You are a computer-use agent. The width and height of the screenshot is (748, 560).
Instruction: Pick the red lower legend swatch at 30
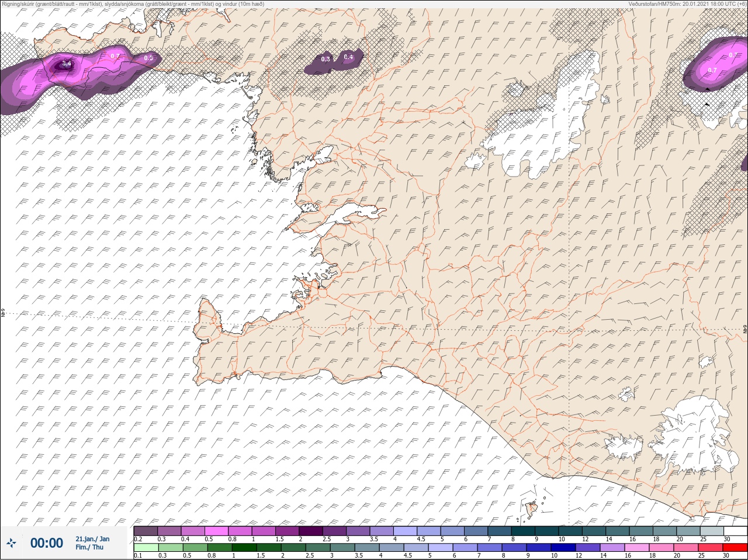735,548
